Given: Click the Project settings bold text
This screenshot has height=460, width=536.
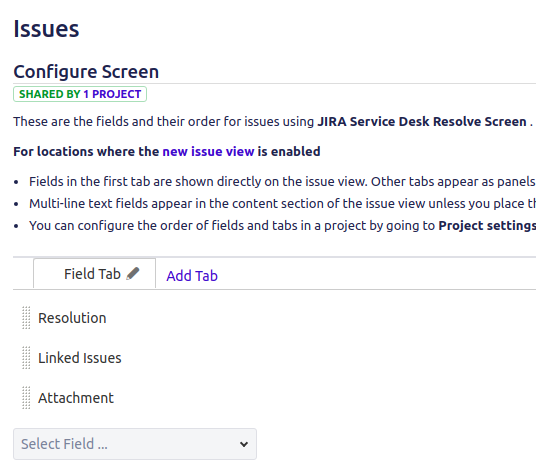Looking at the screenshot, I should pyautogui.click(x=487, y=226).
